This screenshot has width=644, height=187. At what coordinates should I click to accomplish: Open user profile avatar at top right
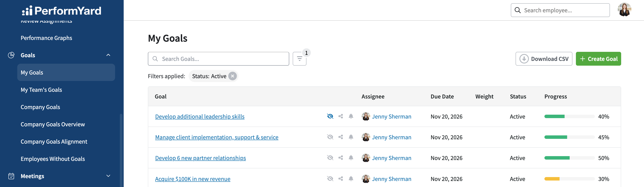coord(624,10)
